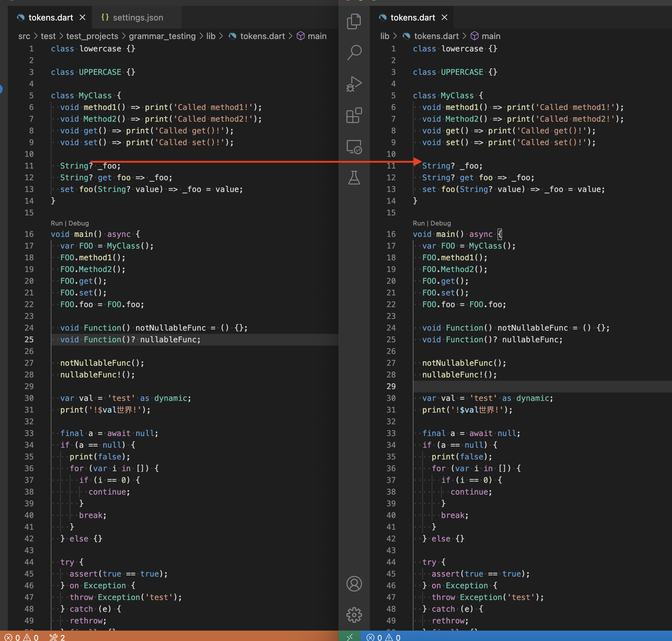Open the Explorer view at top of activity bar
This screenshot has width=672, height=641.
(355, 21)
